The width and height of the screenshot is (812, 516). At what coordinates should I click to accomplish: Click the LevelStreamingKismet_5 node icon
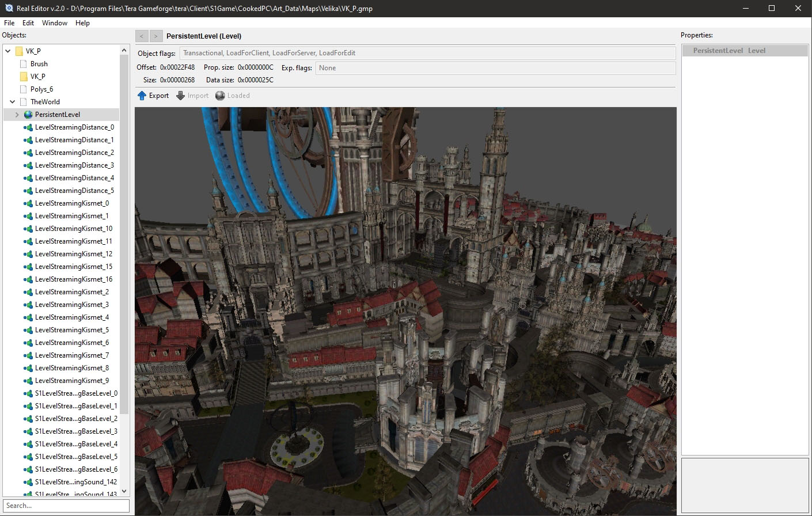point(28,330)
